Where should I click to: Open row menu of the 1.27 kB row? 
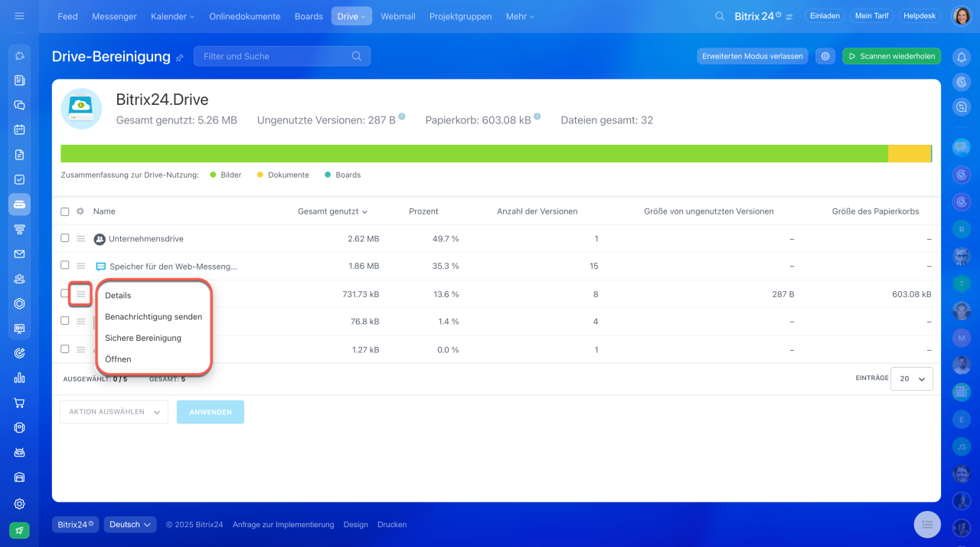tap(80, 349)
